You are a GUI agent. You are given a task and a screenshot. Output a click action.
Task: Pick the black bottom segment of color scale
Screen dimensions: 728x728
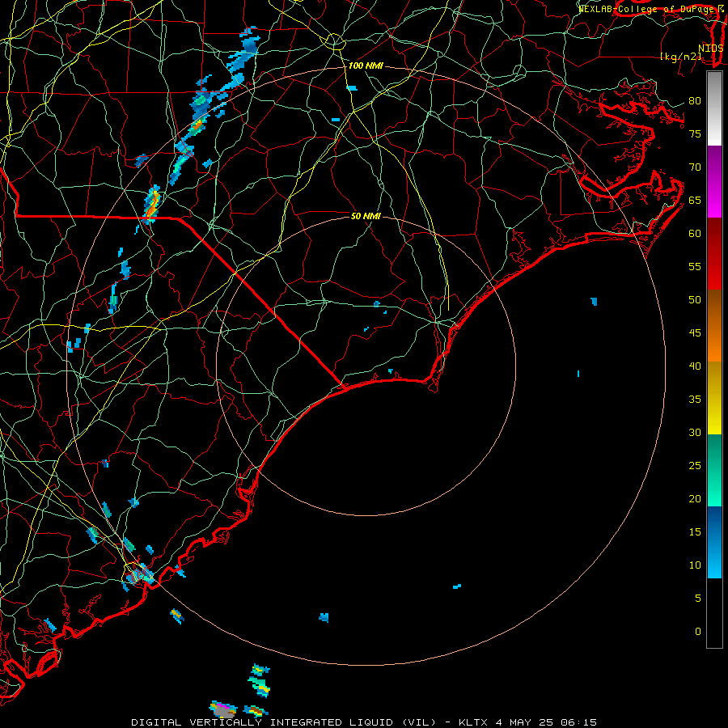point(714,613)
